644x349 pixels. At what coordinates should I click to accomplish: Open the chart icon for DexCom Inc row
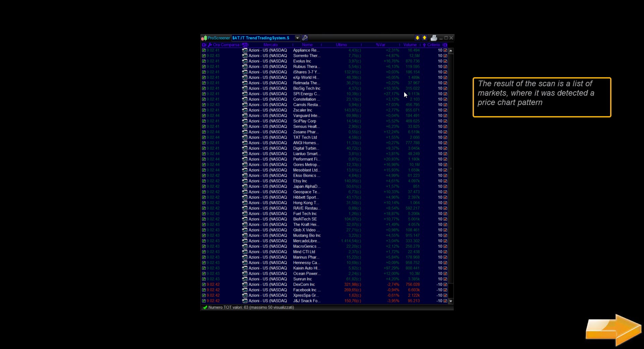245,285
